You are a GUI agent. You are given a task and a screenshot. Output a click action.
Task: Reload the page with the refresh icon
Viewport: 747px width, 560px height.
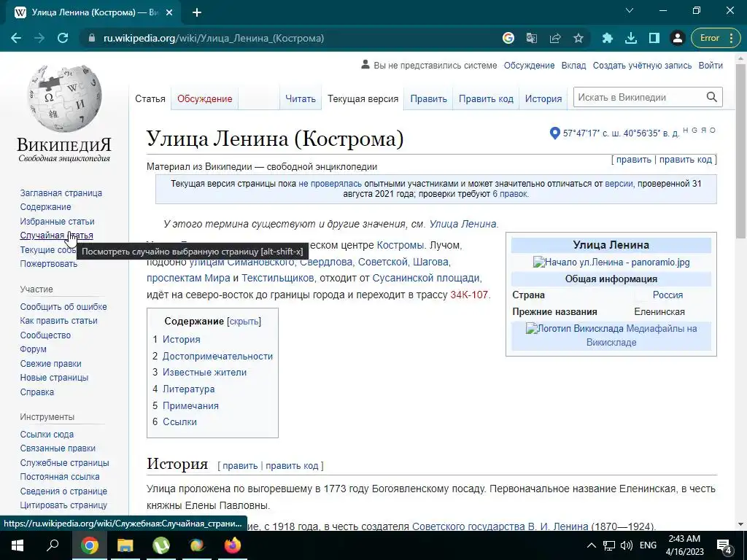point(63,38)
